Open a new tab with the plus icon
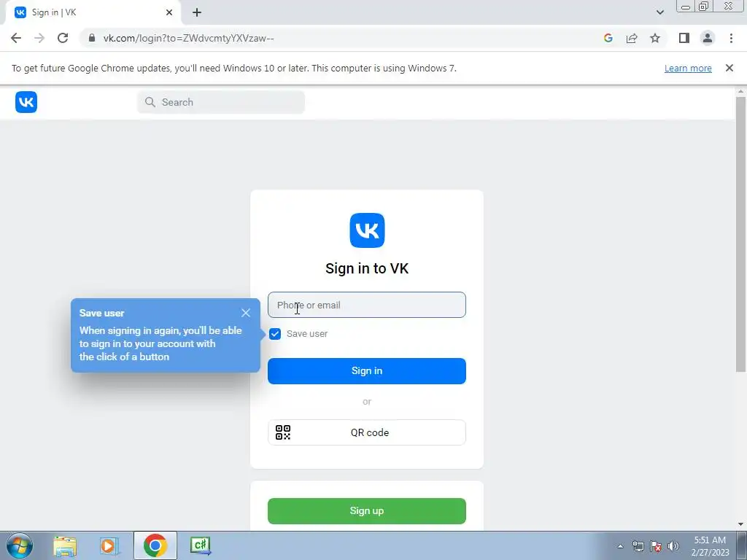This screenshot has height=560, width=747. [197, 12]
